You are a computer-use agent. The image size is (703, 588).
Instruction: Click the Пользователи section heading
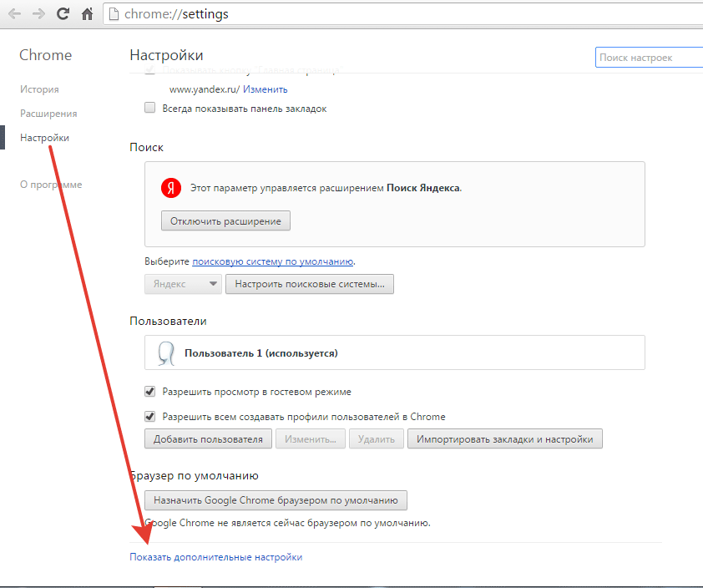pos(168,321)
